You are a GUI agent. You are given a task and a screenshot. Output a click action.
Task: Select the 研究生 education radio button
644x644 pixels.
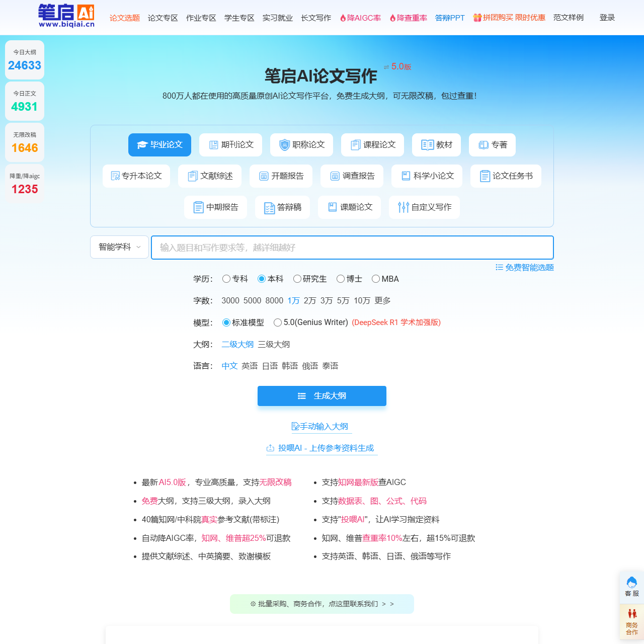click(x=297, y=279)
